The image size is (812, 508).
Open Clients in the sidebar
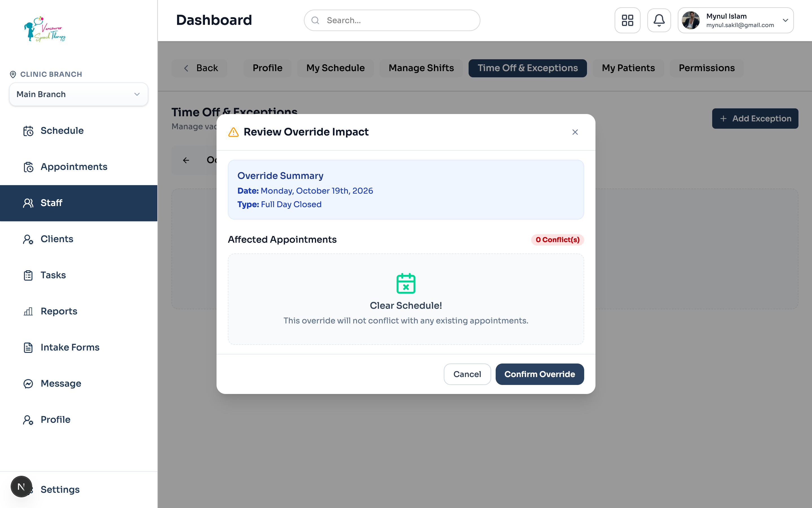pyautogui.click(x=78, y=239)
